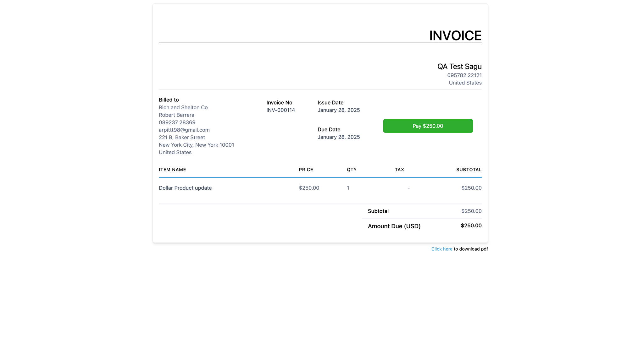Click the invoice number INV-000114
The image size is (644, 342).
click(x=281, y=110)
